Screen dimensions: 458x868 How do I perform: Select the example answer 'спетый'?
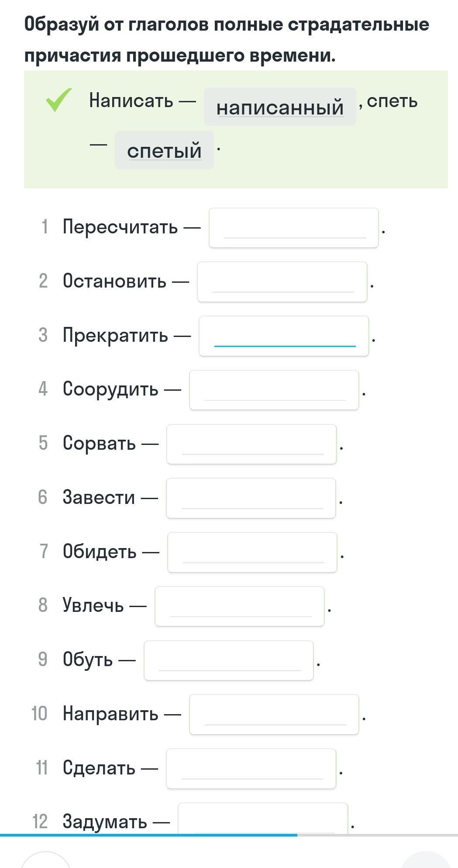click(x=164, y=150)
